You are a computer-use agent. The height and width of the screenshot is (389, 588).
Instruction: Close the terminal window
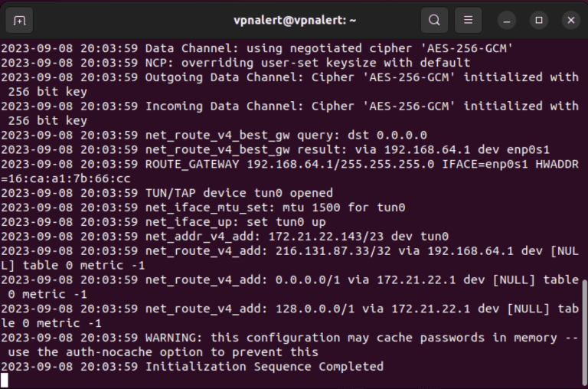[570, 20]
